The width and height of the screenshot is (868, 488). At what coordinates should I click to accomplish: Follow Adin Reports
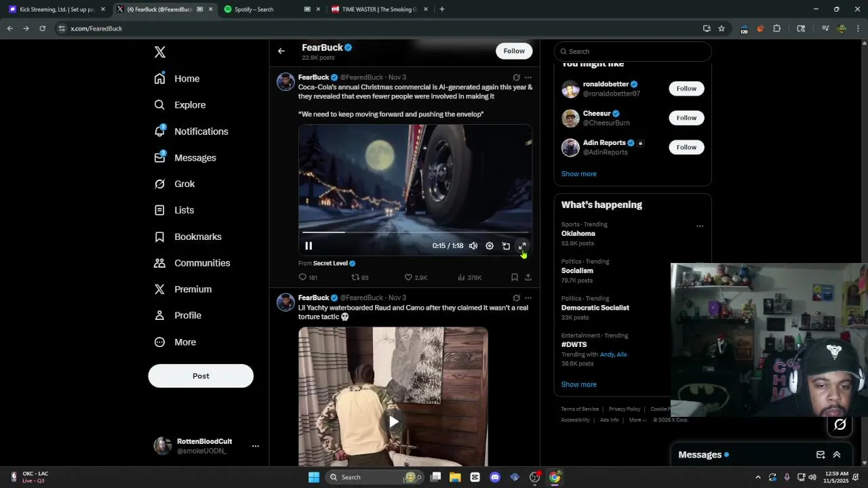coord(686,147)
